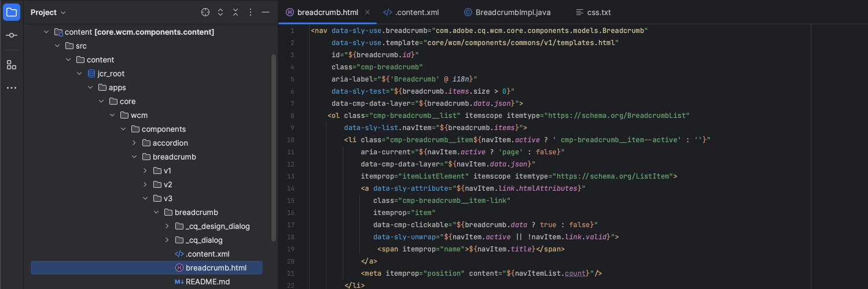Open the Commit tool window icon

12,36
